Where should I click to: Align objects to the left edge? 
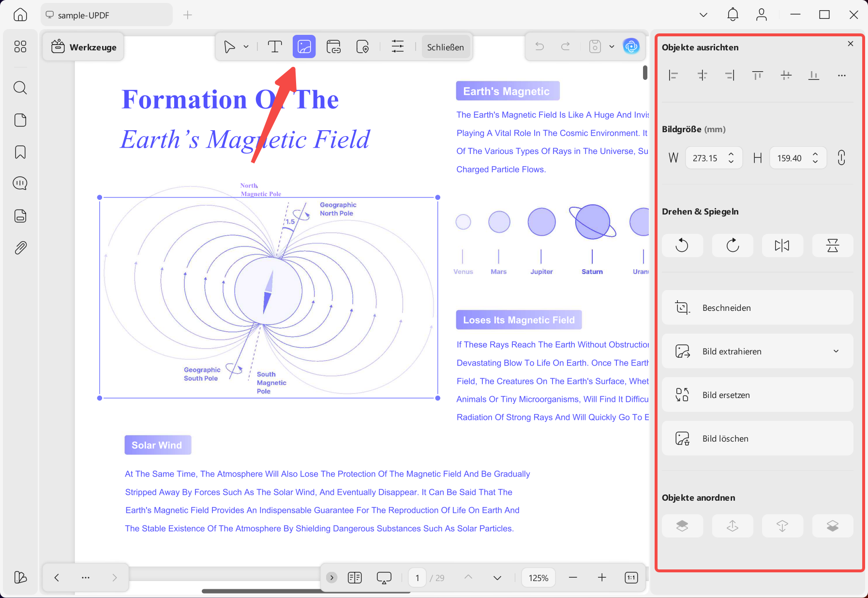tap(673, 75)
